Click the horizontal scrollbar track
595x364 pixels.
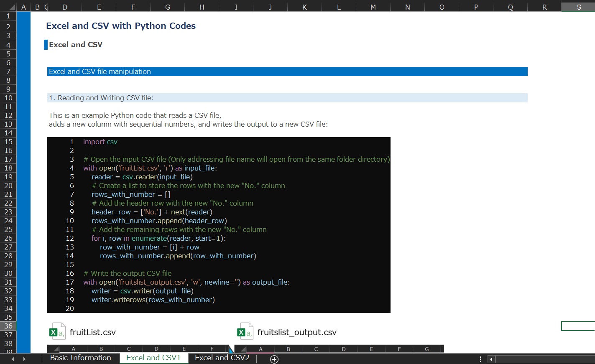coord(544,359)
